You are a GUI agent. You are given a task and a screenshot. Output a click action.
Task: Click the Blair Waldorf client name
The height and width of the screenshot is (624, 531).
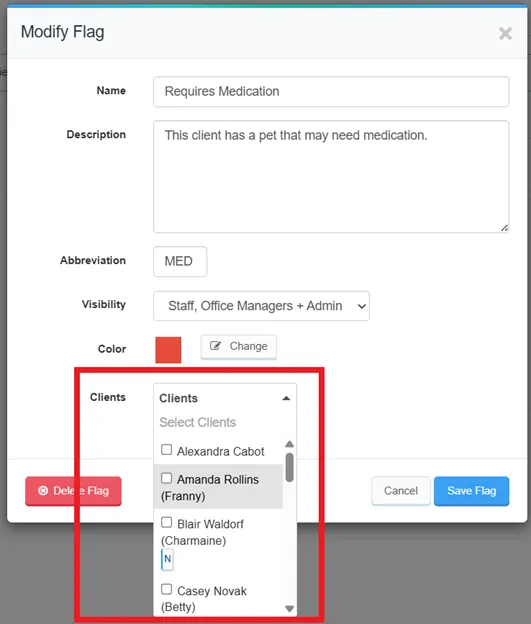210,524
